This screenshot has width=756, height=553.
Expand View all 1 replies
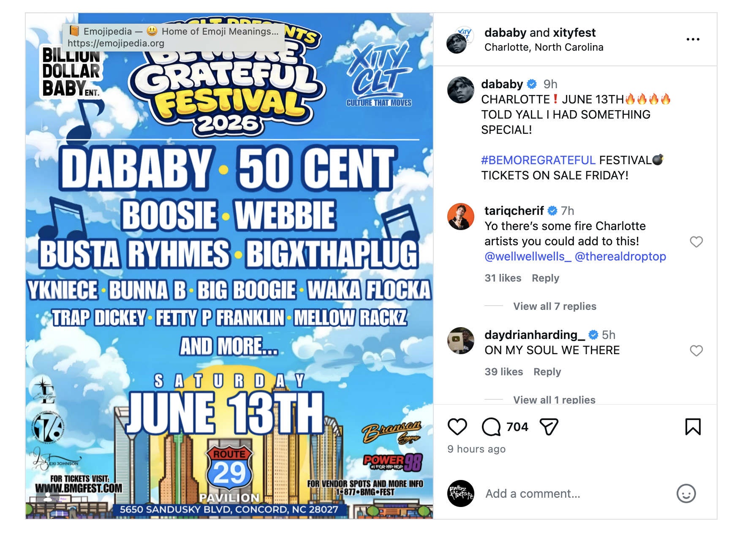[554, 399]
